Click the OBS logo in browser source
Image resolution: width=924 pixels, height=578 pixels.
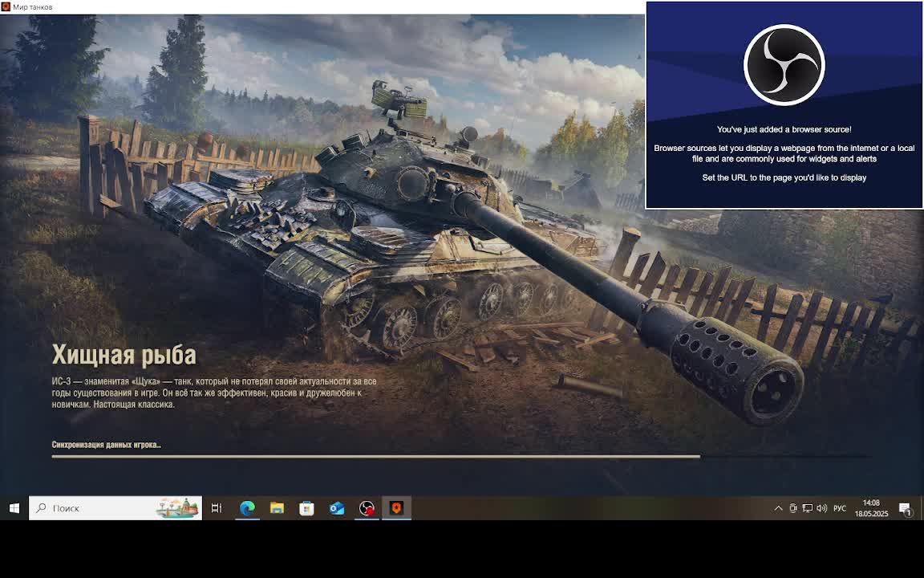pyautogui.click(x=784, y=65)
